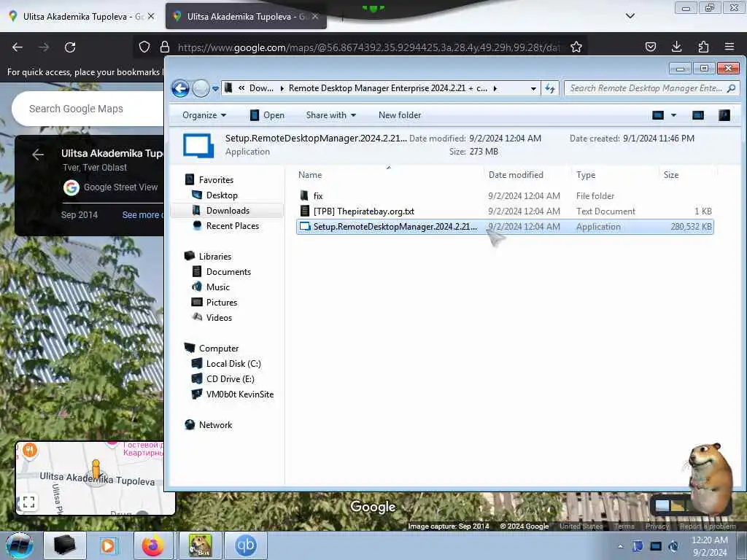Open the Windows Start button
The height and width of the screenshot is (560, 747).
click(20, 545)
